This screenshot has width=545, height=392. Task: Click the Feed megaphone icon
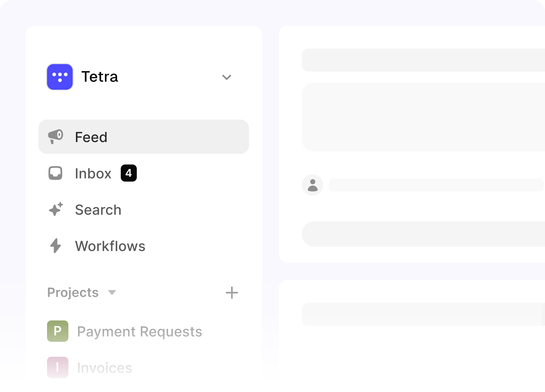click(56, 137)
